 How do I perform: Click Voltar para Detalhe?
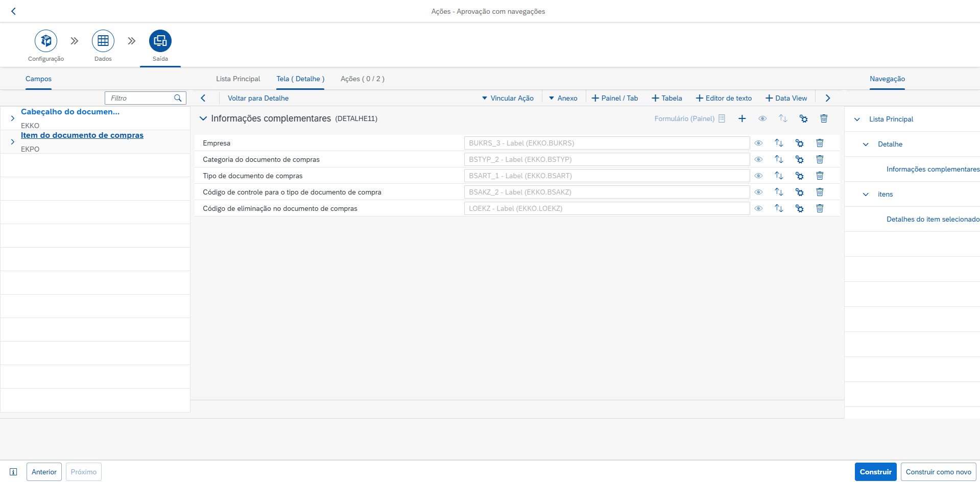coord(258,98)
